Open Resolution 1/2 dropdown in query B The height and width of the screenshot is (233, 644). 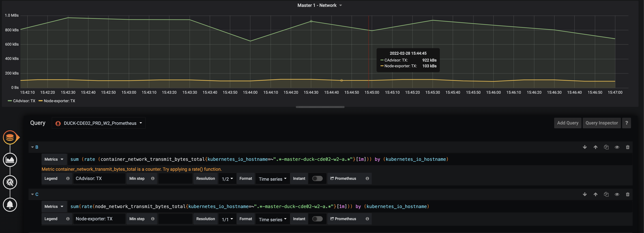(x=227, y=179)
